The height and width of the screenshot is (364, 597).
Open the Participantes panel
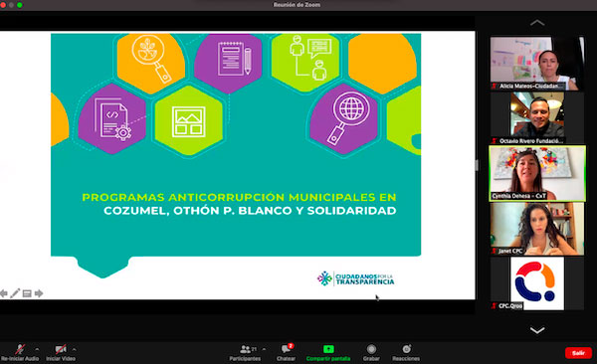[x=245, y=349]
